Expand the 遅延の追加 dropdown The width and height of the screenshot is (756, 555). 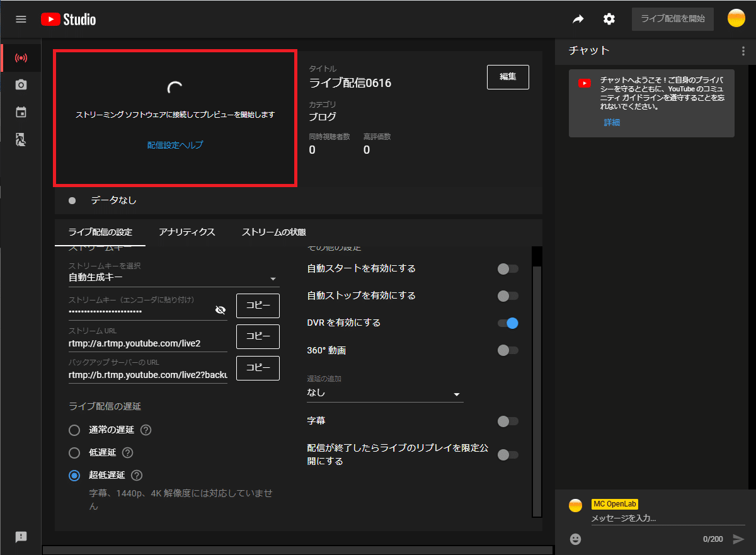(456, 393)
